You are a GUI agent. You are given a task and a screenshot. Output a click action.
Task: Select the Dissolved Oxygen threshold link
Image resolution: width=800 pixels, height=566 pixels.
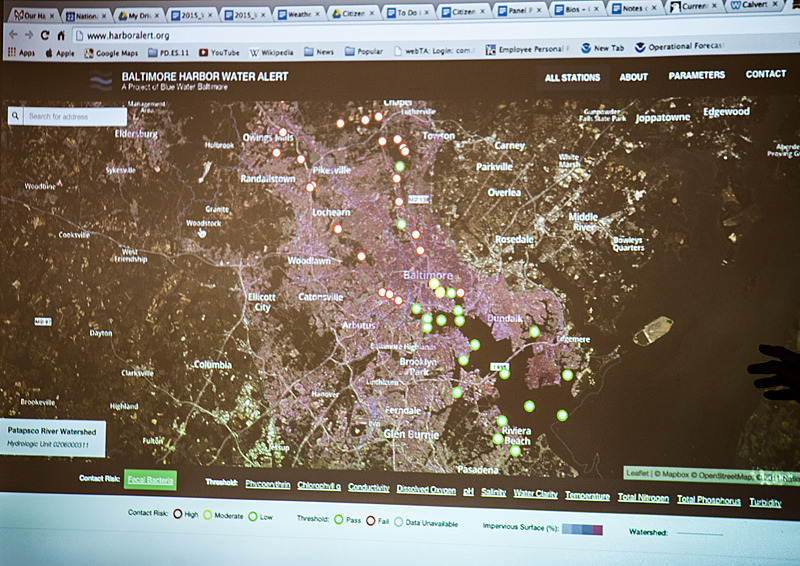[x=426, y=490]
